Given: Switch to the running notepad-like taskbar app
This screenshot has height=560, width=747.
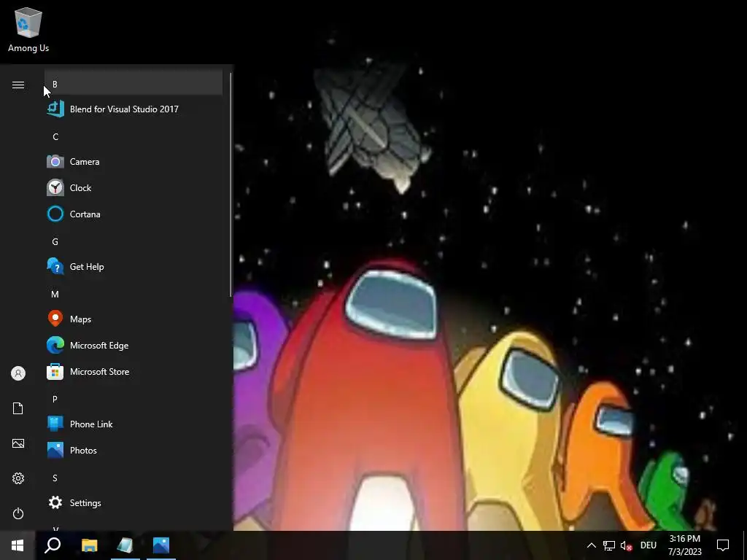Looking at the screenshot, I should (x=125, y=545).
